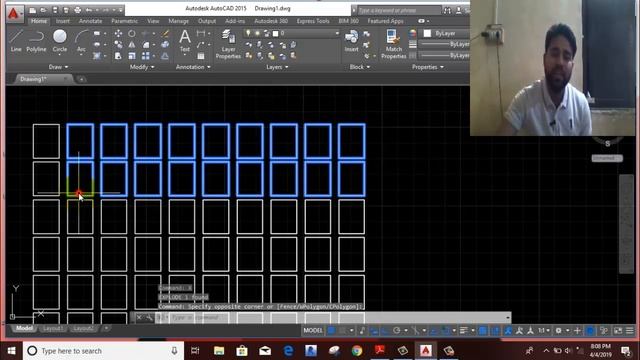
Task: Open the quick access toolbar customize arrow
Action: click(x=121, y=10)
